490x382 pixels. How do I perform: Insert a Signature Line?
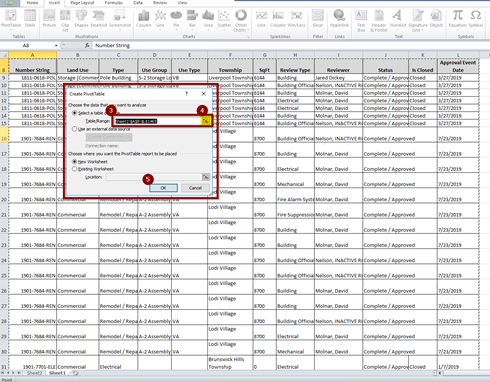point(418,20)
